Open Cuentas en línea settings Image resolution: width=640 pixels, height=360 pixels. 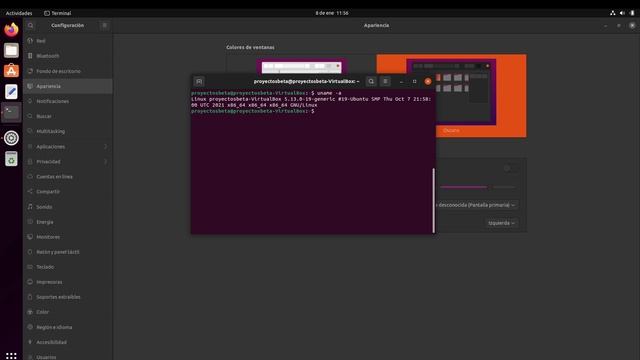[x=68, y=177]
